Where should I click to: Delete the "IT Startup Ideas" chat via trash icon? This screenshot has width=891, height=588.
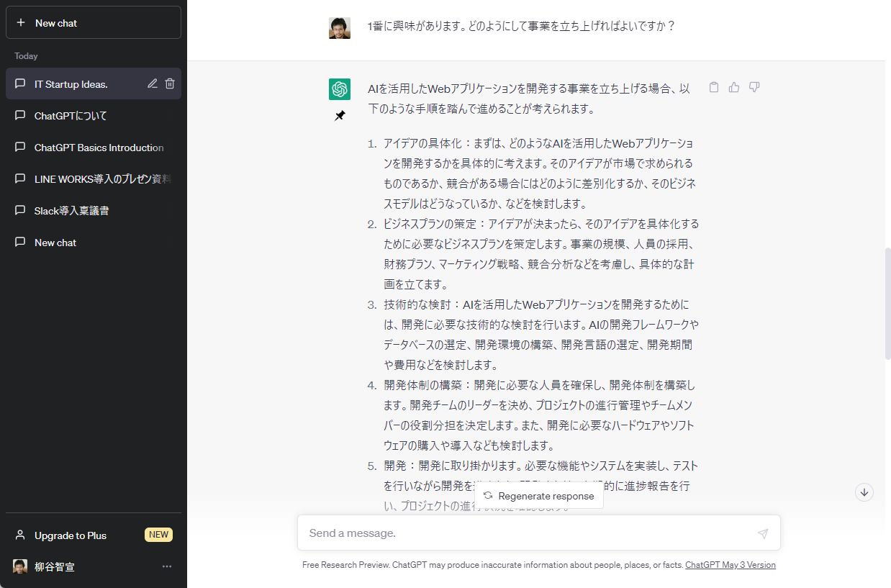pyautogui.click(x=170, y=83)
